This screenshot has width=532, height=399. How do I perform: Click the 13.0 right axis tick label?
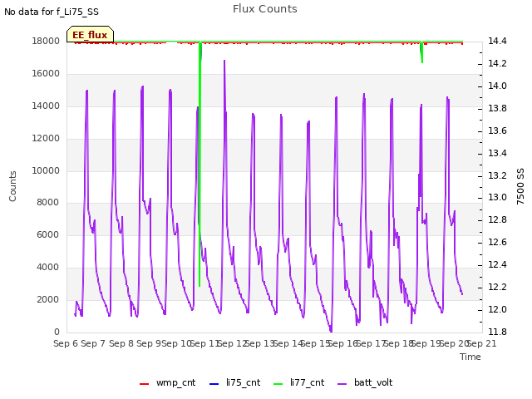tap(497, 198)
